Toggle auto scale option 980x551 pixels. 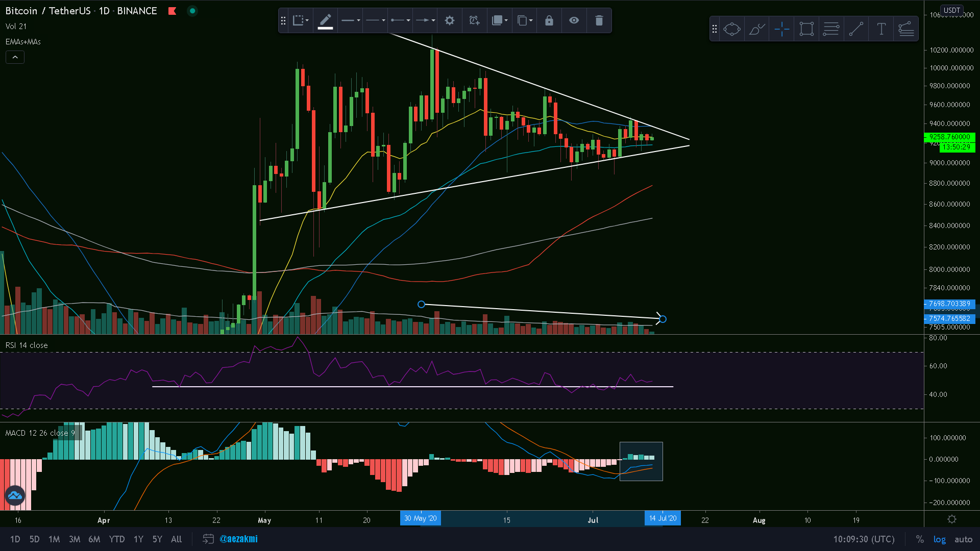(x=963, y=539)
